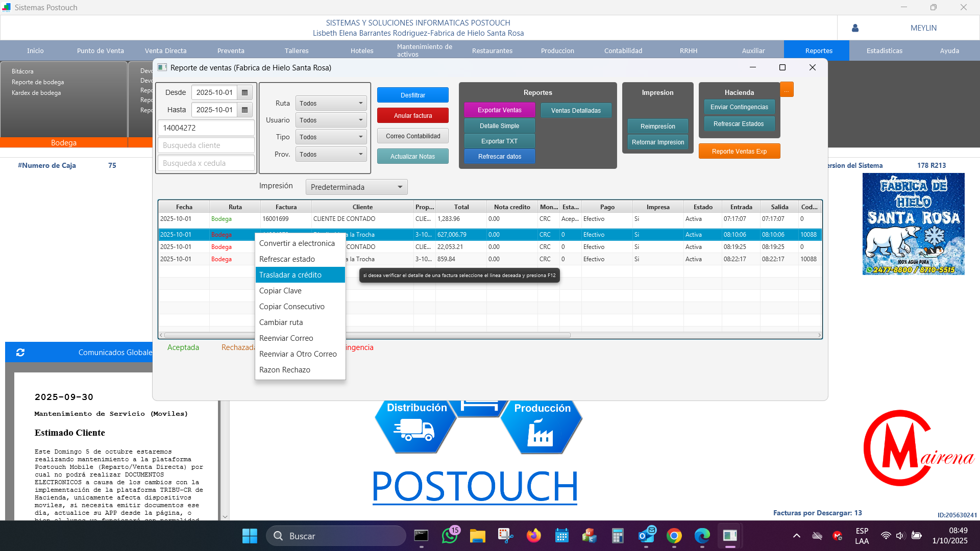Open the Desde date calendar picker icon
The width and height of the screenshot is (980, 551).
pos(244,92)
